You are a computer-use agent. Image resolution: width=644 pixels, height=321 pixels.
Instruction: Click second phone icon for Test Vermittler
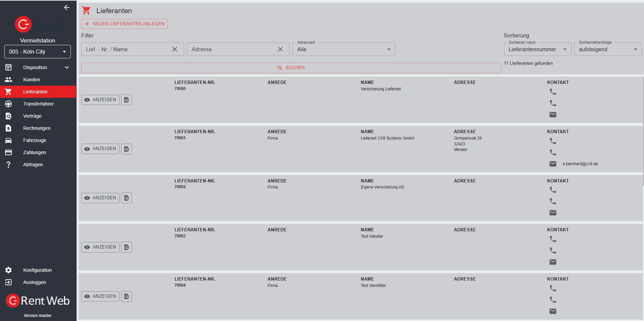[x=553, y=300]
